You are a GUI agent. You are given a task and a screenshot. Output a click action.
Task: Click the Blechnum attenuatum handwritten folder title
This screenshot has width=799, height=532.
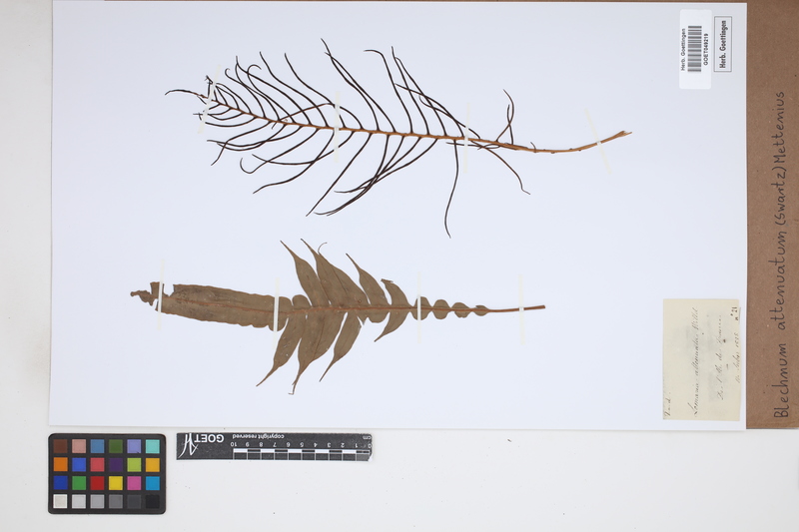coord(780,255)
